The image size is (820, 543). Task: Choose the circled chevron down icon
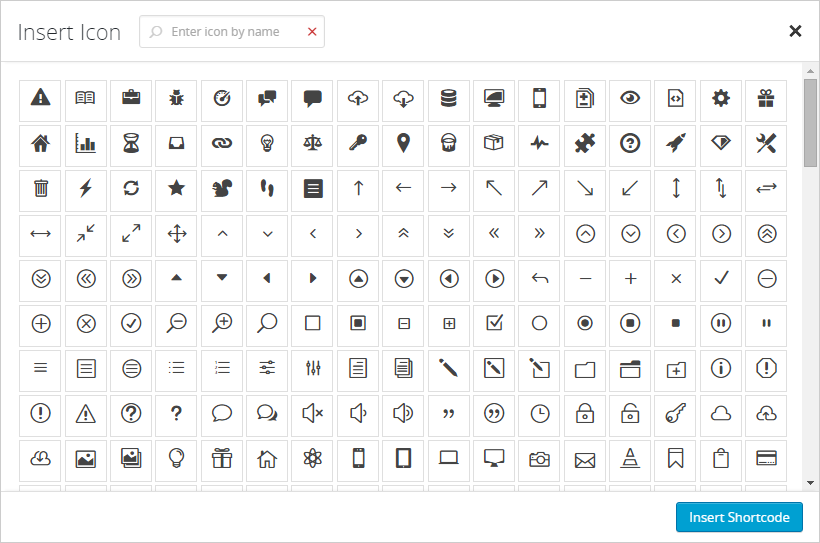click(630, 233)
